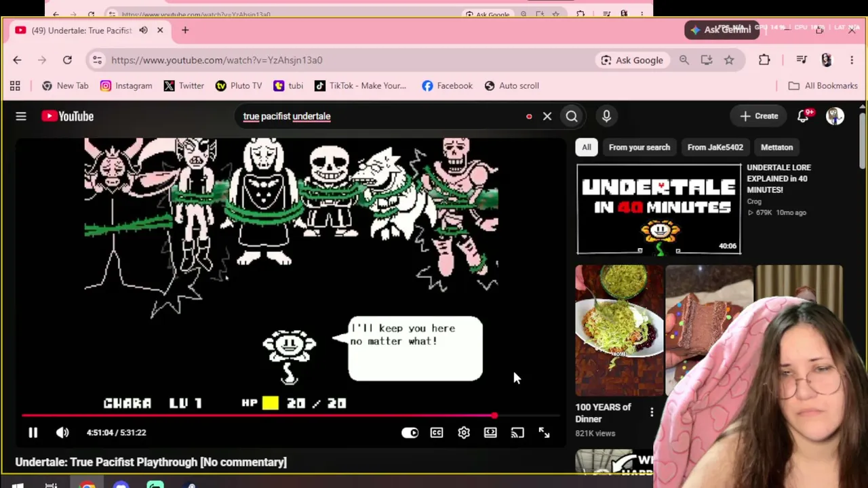The image size is (868, 488).
Task: Expand the All Bookmarks folder
Action: tap(823, 86)
